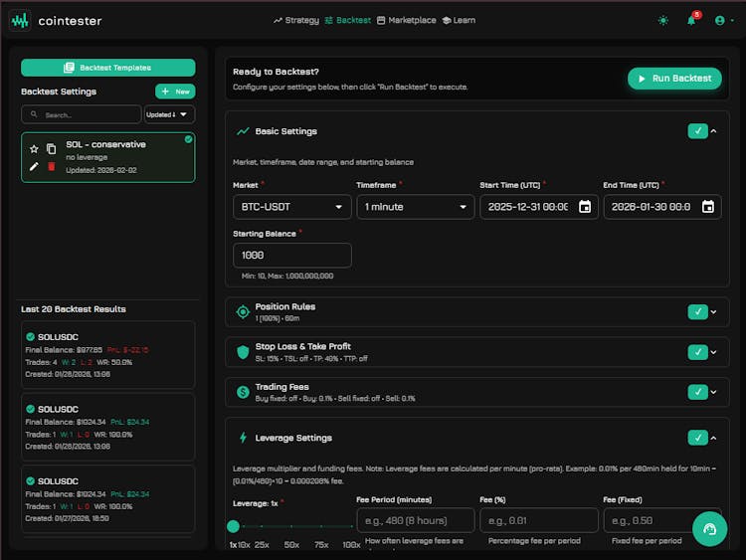The image size is (746, 560).
Task: Click the Leverage slider handle
Action: [234, 526]
